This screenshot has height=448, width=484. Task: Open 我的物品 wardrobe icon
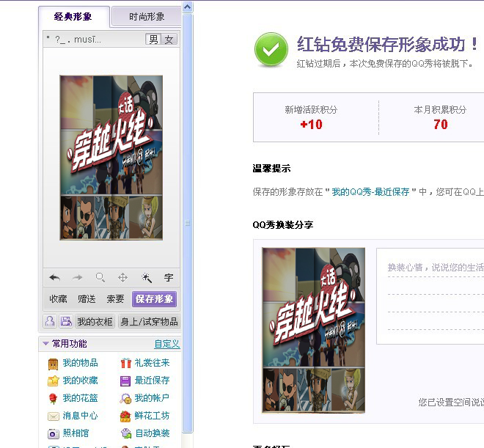(53, 364)
